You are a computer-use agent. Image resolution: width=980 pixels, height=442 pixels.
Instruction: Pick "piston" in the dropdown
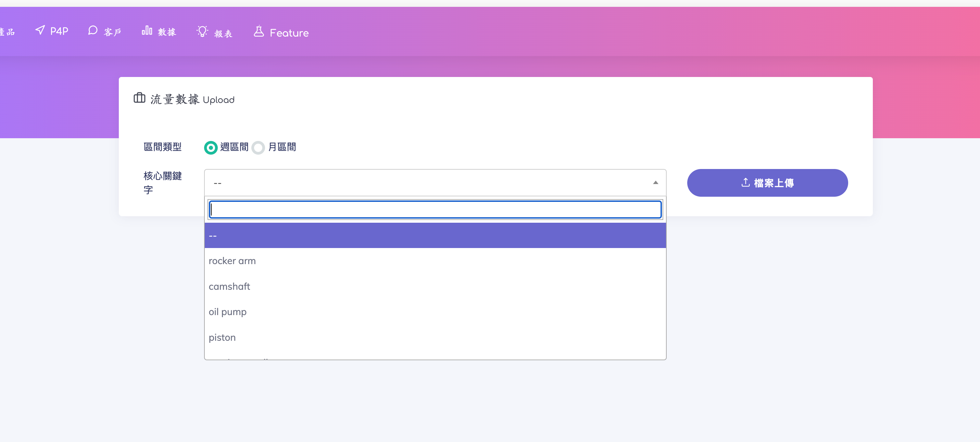point(222,337)
